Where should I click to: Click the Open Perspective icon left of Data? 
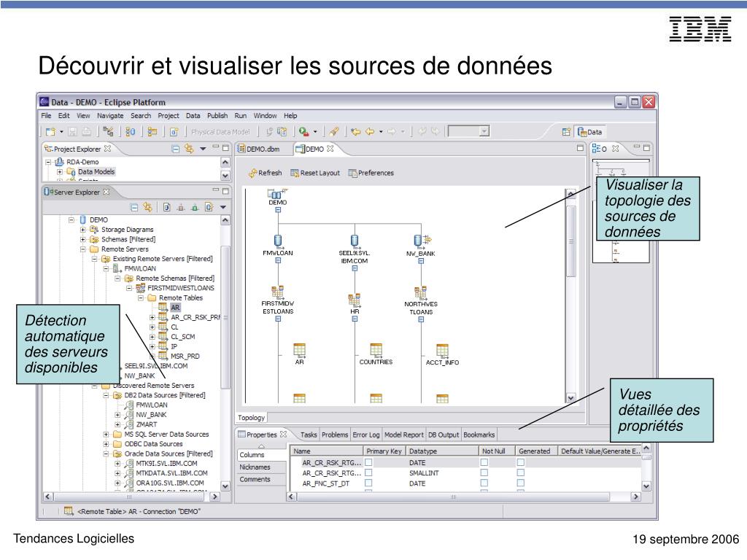click(x=566, y=132)
